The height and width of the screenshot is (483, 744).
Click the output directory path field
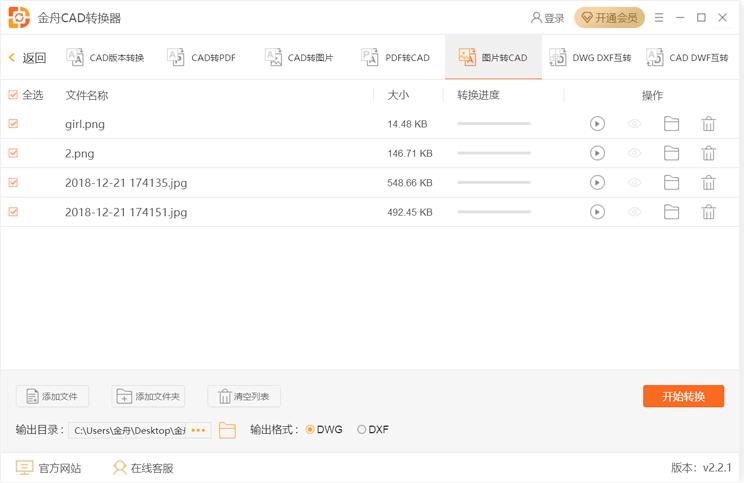tap(128, 430)
